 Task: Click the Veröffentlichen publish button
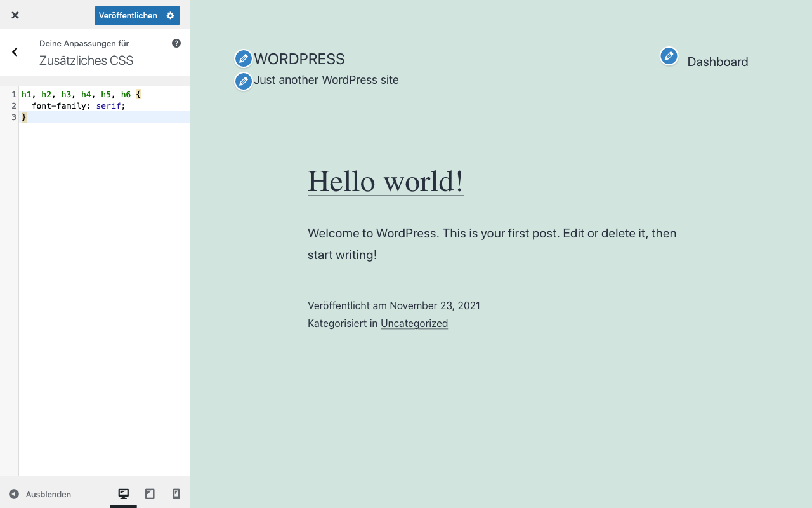pos(128,15)
